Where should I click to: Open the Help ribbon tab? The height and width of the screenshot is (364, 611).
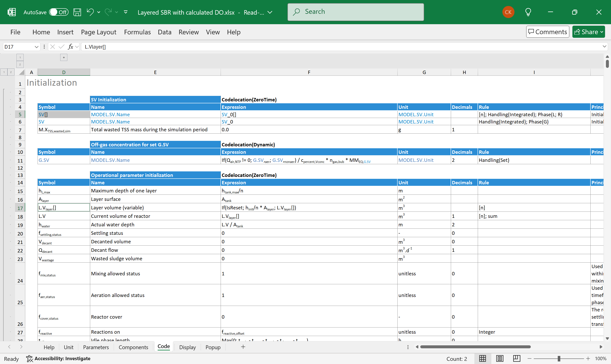pyautogui.click(x=234, y=32)
